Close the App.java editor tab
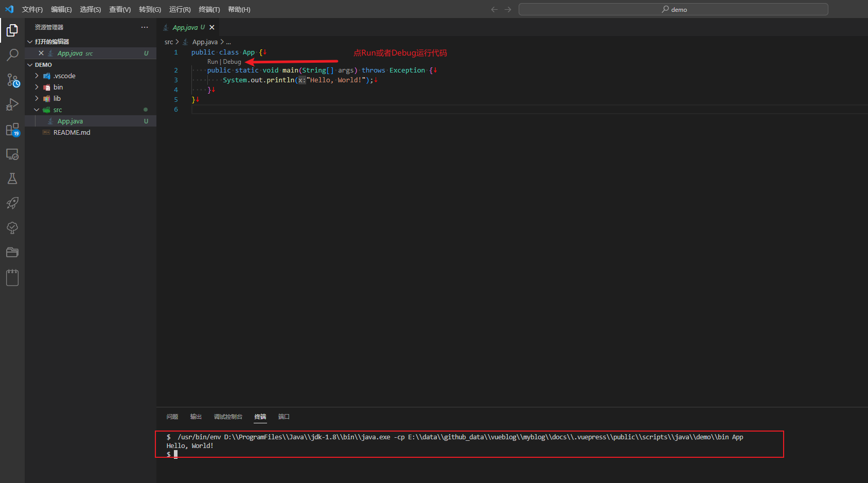The image size is (868, 483). tap(212, 27)
